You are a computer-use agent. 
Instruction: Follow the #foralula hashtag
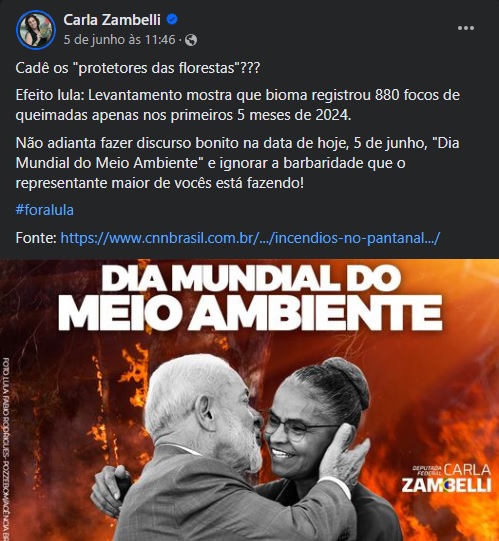click(x=45, y=210)
